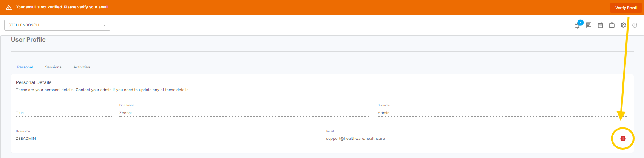644x158 pixels.
Task: Click the warning triangle icon in banner
Action: click(9, 7)
